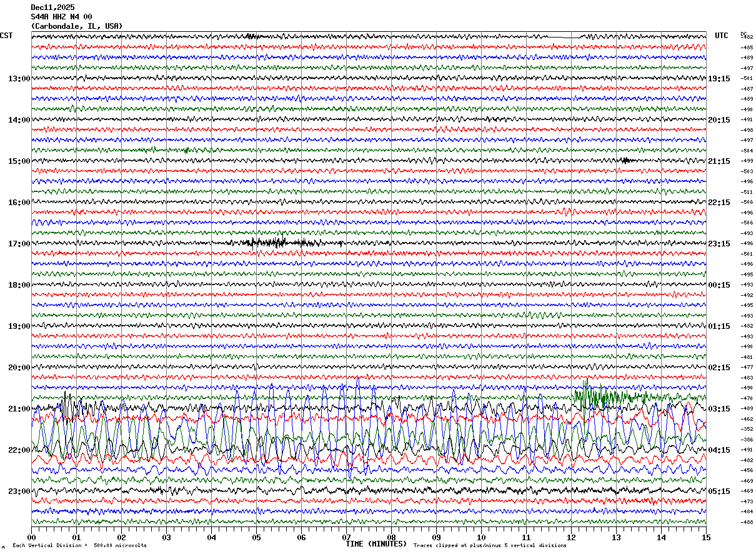Click the Dec11,2025 date label
The width and height of the screenshot is (756, 554).
52,8
